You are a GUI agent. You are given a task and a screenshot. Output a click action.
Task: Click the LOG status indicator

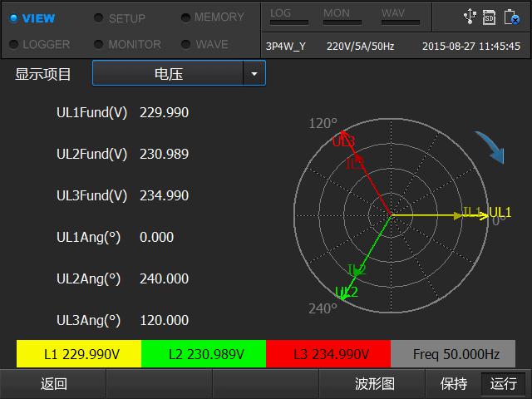pos(288,17)
